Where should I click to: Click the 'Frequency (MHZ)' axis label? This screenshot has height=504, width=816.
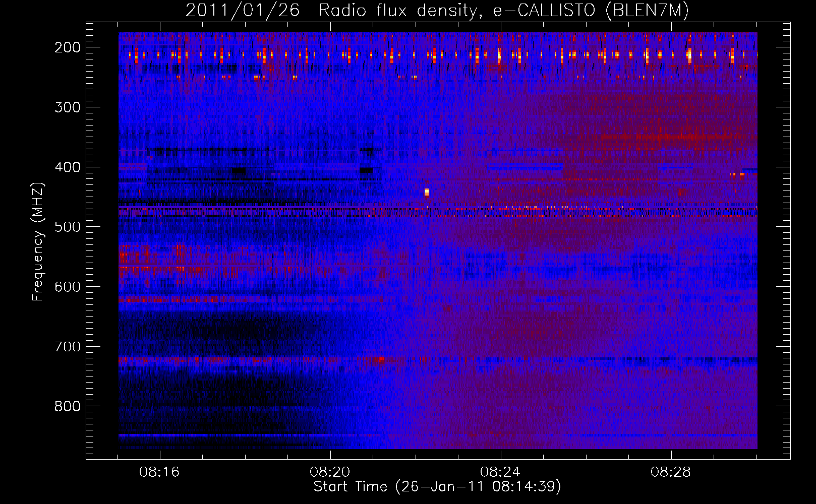coord(38,242)
